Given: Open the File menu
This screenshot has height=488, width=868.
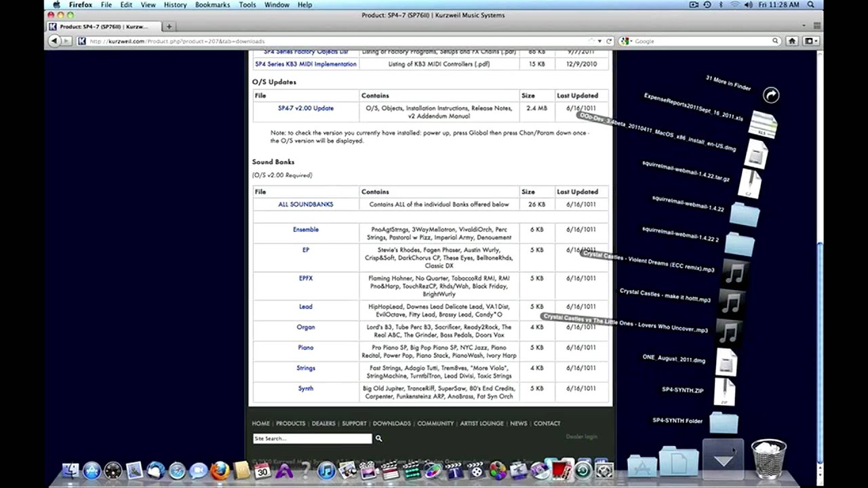Looking at the screenshot, I should pyautogui.click(x=106, y=5).
